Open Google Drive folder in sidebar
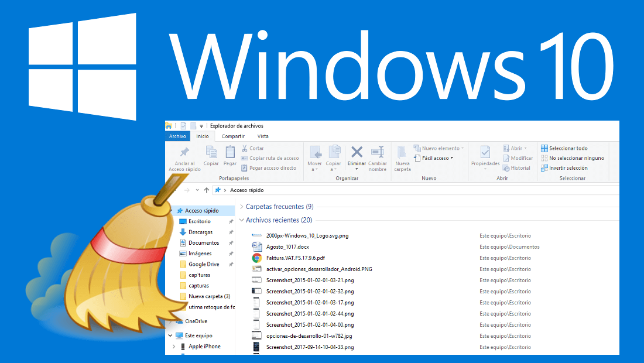644x363 pixels. point(204,264)
